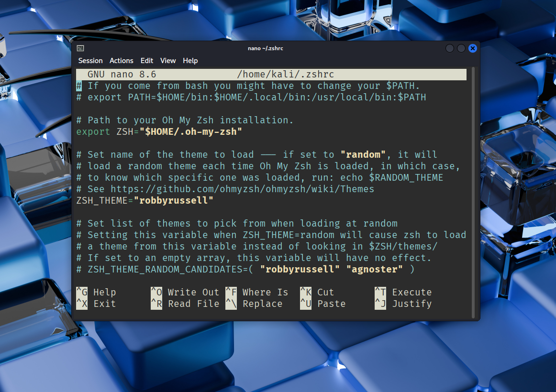Viewport: 556px width, 392px height.
Task: Maximize the terminal window
Action: [x=461, y=48]
